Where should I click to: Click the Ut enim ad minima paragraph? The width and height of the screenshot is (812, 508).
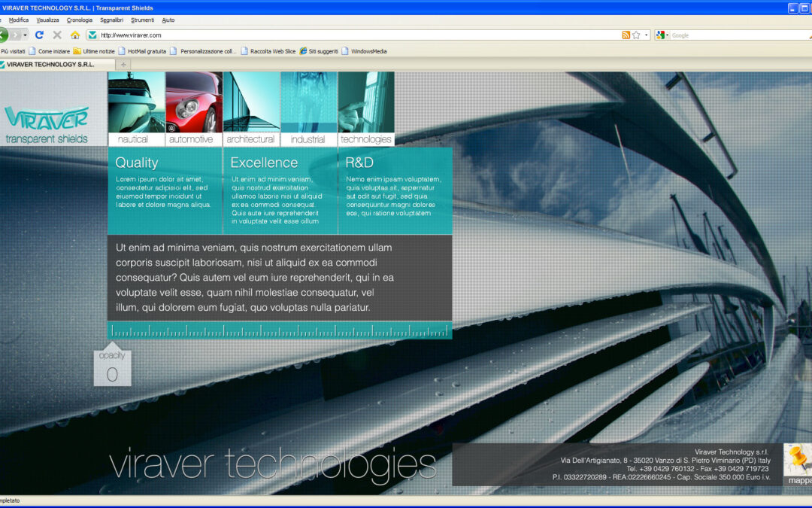tap(255, 277)
